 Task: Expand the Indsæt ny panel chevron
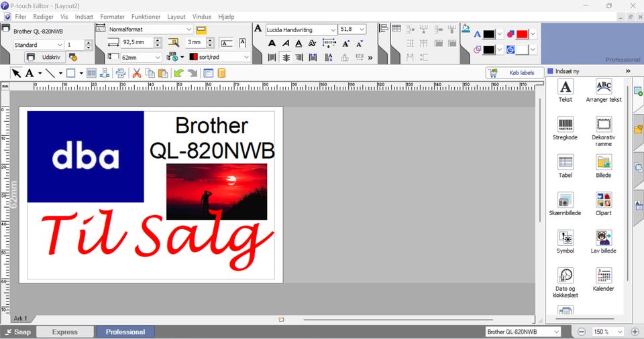coord(628,71)
